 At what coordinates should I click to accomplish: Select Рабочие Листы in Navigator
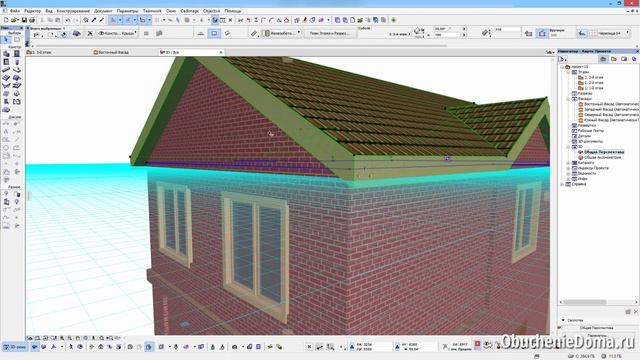point(588,131)
